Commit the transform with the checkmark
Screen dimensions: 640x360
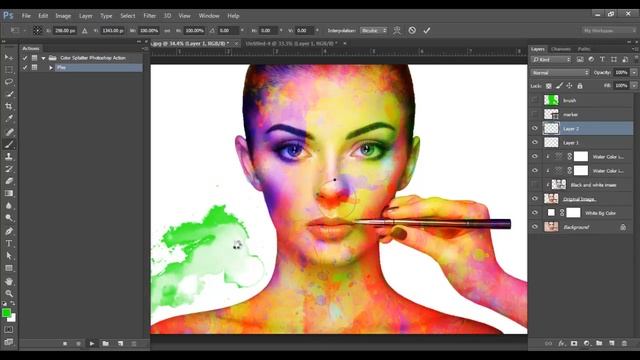click(427, 30)
